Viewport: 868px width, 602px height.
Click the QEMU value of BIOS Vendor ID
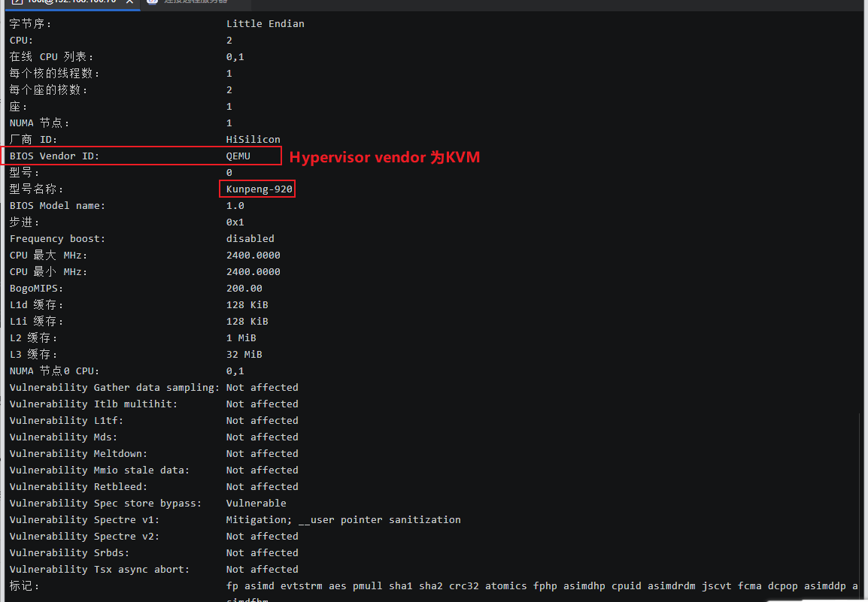[x=238, y=156]
